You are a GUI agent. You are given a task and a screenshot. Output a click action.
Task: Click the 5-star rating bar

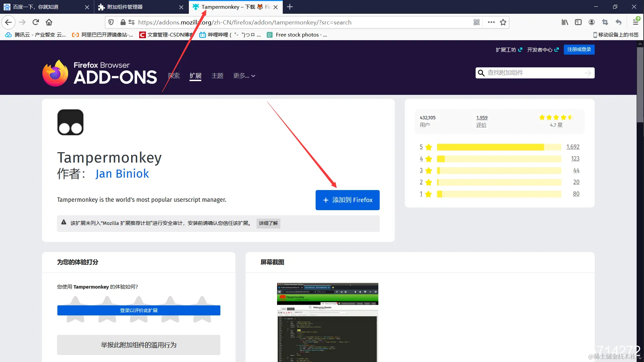coord(499,147)
